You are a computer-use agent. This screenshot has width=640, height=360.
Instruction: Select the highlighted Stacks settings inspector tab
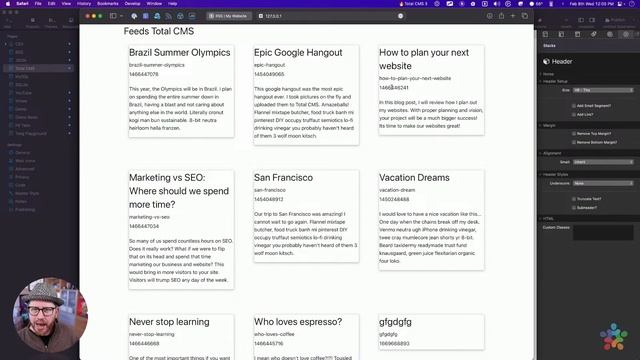625,34
